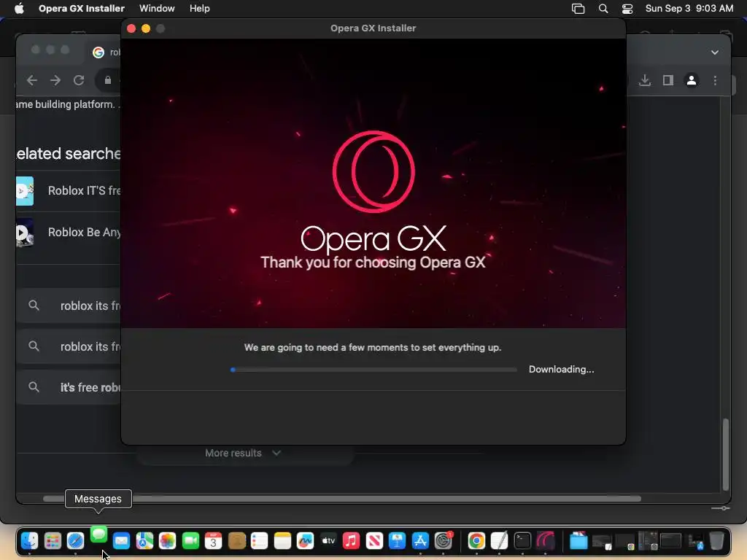Open the 'Roblox Be Any' related video result
Screen dimensions: 747x560
(68, 233)
